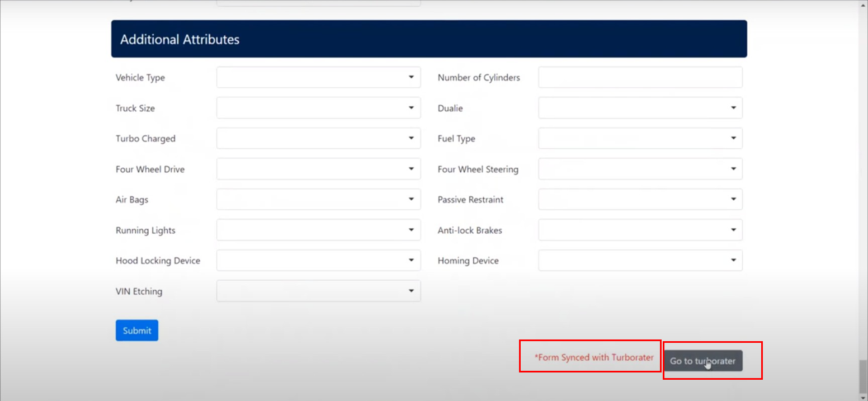Click the 'Four Wheel Steering' label
868x401 pixels.
click(478, 169)
